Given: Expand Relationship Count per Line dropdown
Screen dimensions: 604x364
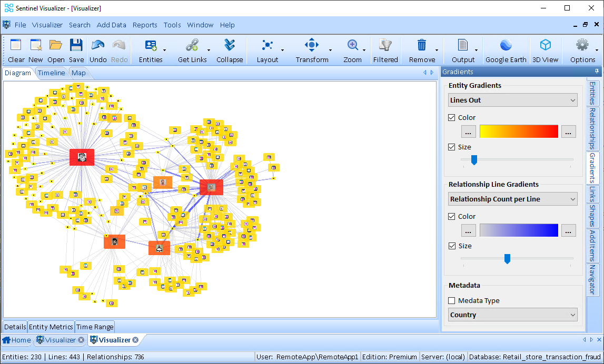Looking at the screenshot, I should point(513,199).
